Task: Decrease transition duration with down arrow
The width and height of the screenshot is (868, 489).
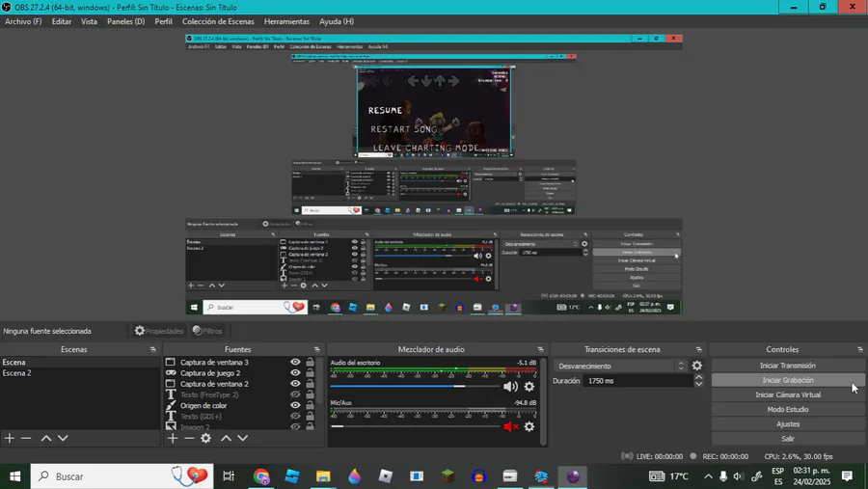Action: (698, 384)
